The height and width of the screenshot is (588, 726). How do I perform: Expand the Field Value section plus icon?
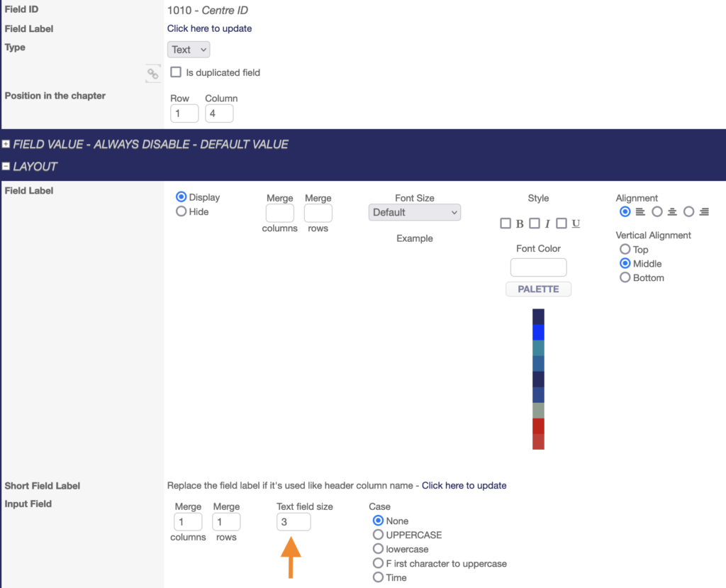click(x=6, y=144)
